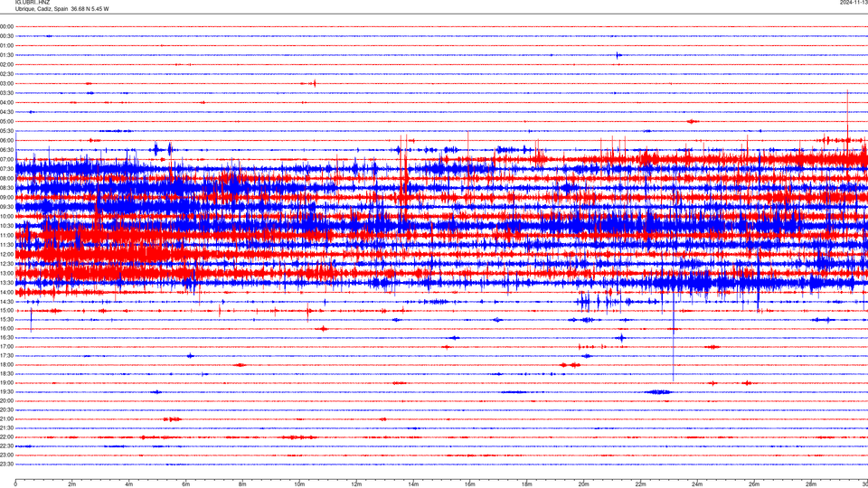Select the 09:00 time row label

[6, 198]
